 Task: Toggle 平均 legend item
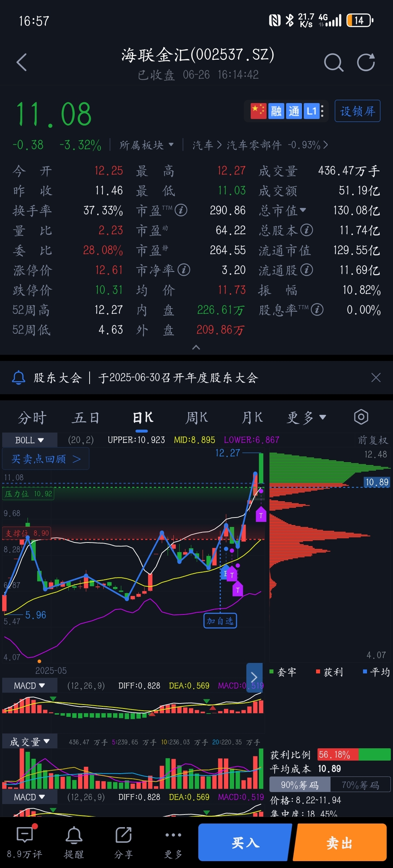point(376,672)
